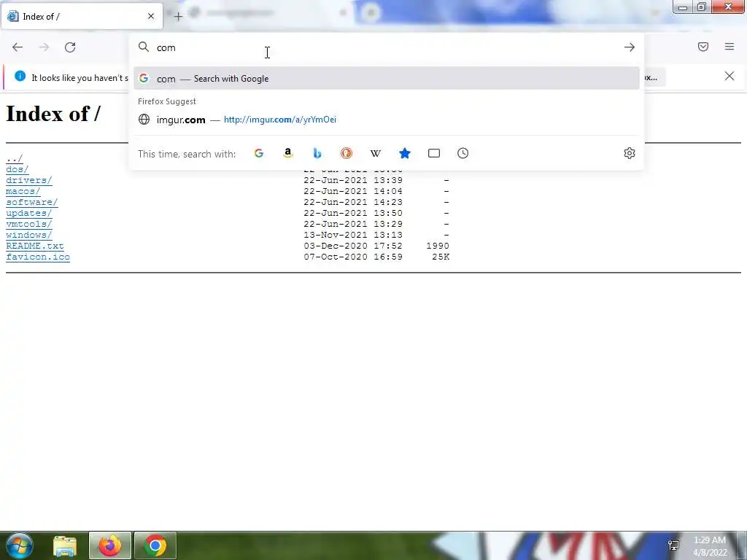Click the search magnifier icon in address bar
The height and width of the screenshot is (560, 747).
[144, 47]
